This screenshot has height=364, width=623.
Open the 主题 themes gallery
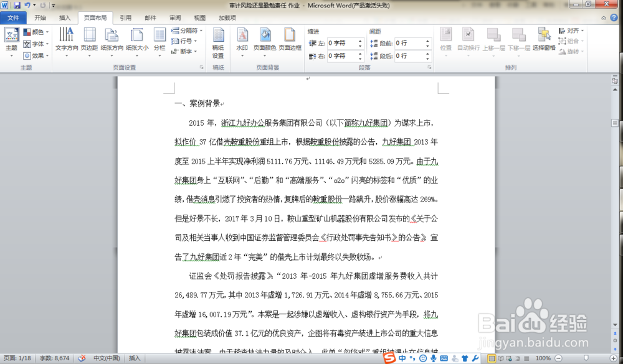11,43
